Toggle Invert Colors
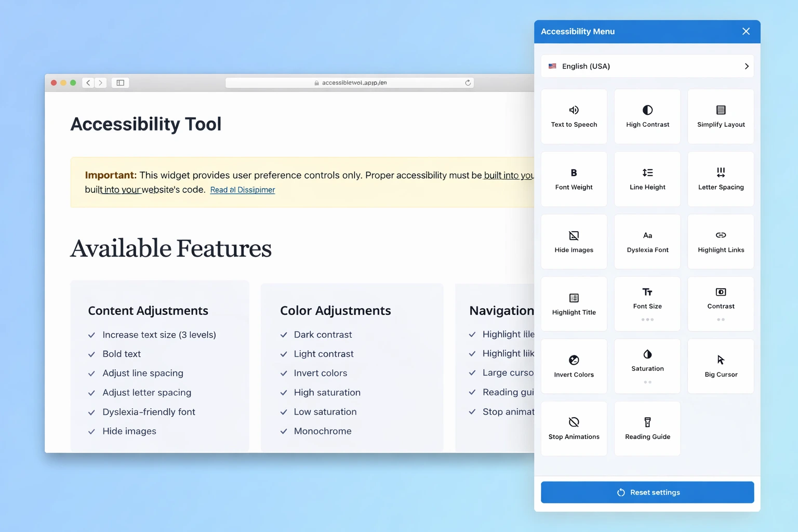Screen dimensions: 798x532 574,366
